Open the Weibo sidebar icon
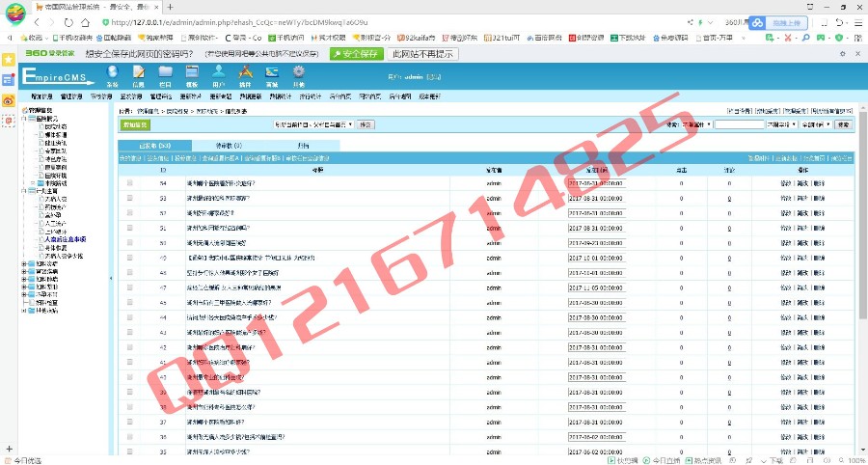Screen dimensions: 868x465 9,100
